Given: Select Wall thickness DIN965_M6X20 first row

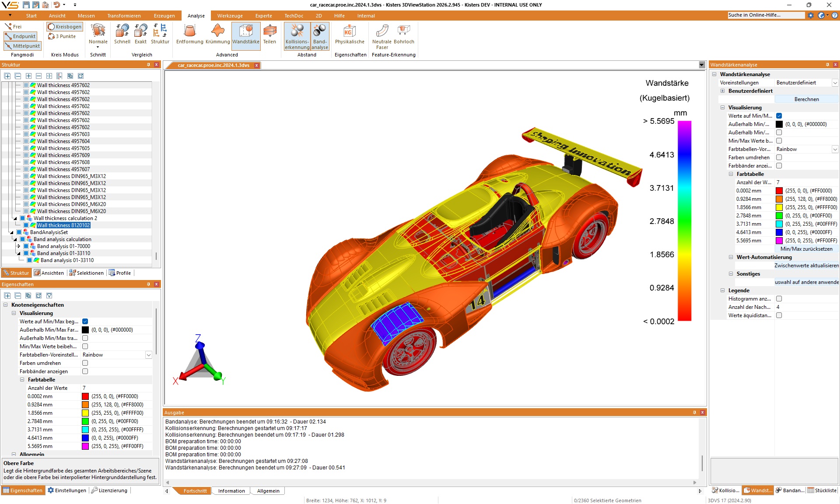Looking at the screenshot, I should (71, 204).
